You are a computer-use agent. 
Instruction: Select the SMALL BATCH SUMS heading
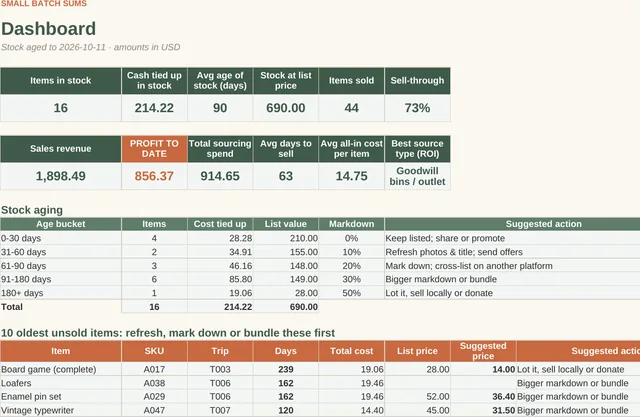pyautogui.click(x=44, y=4)
